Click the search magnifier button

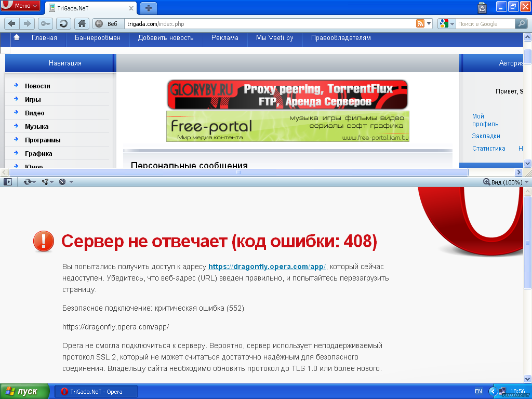click(521, 24)
